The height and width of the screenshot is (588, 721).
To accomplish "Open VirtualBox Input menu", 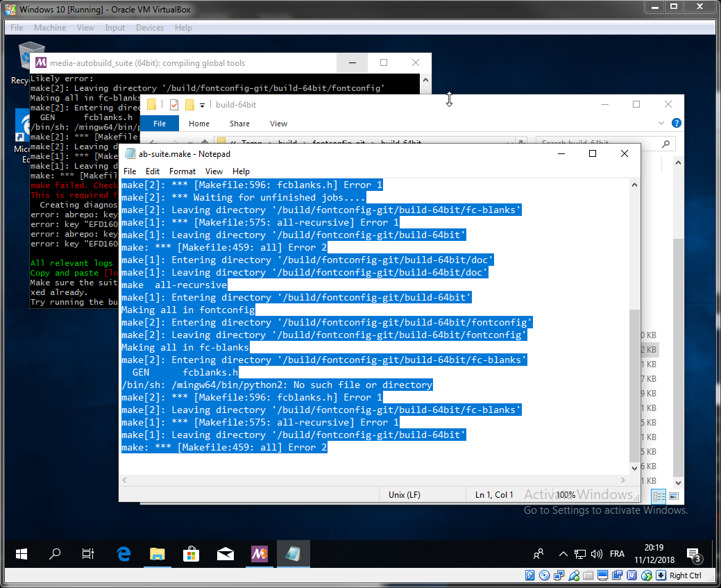I will [115, 28].
